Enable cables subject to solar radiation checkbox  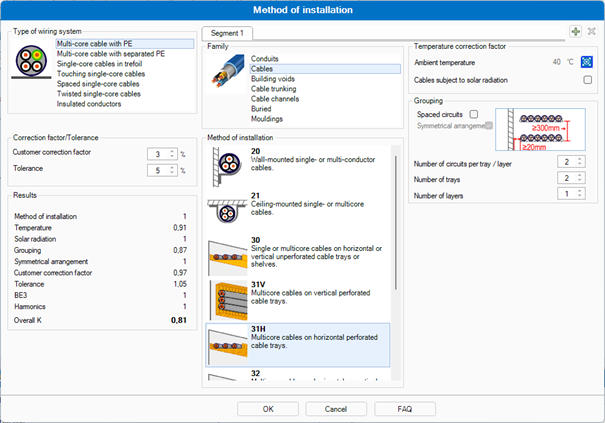587,80
